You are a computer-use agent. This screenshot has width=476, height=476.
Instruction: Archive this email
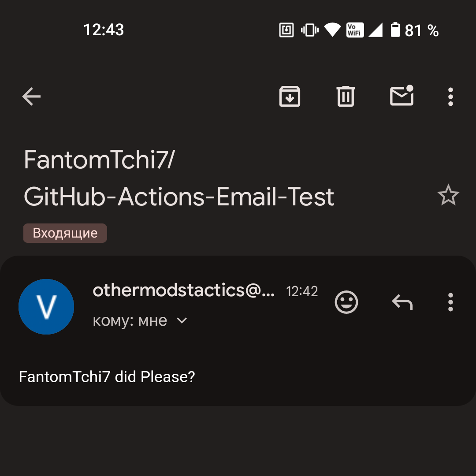290,97
